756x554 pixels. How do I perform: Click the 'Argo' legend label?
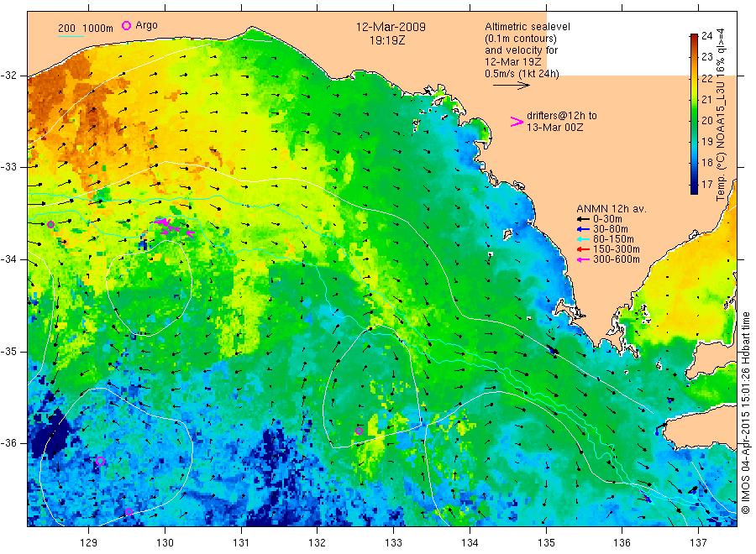point(146,25)
